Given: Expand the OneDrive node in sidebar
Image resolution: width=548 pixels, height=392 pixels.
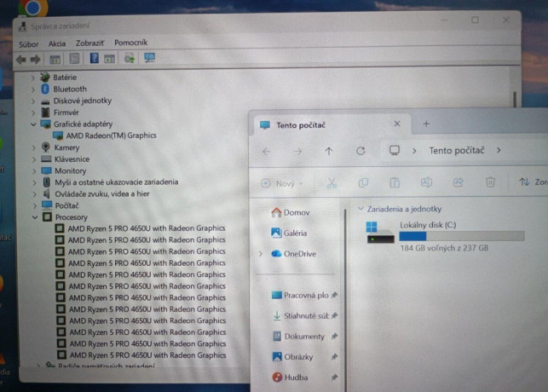Looking at the screenshot, I should (x=261, y=254).
